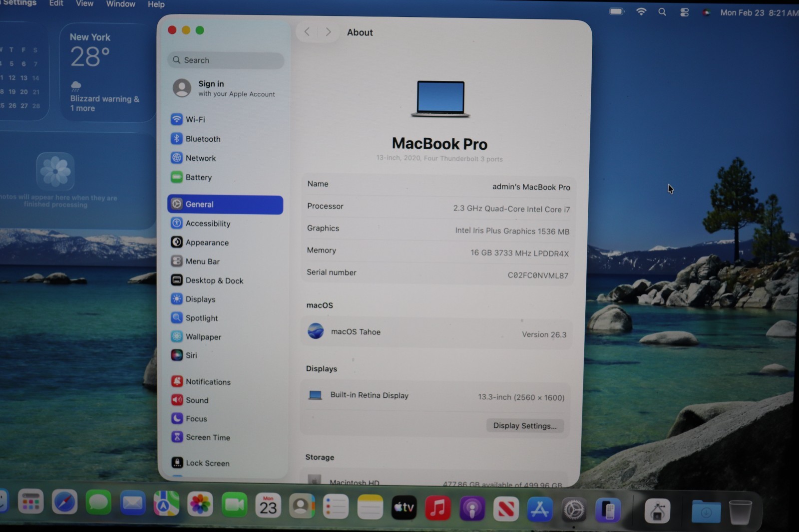Viewport: 799px width, 532px height.
Task: Select the General sidebar item
Action: 225,205
